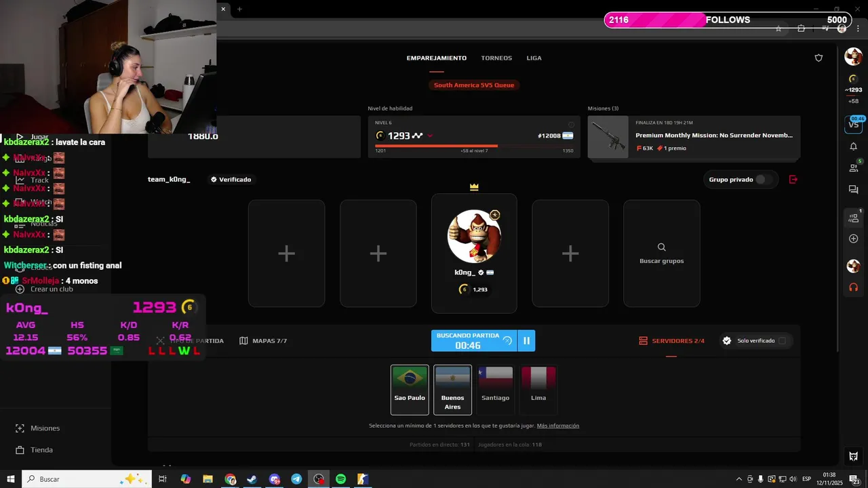Open Telegram from the Windows taskbar
Image resolution: width=868 pixels, height=488 pixels.
296,479
